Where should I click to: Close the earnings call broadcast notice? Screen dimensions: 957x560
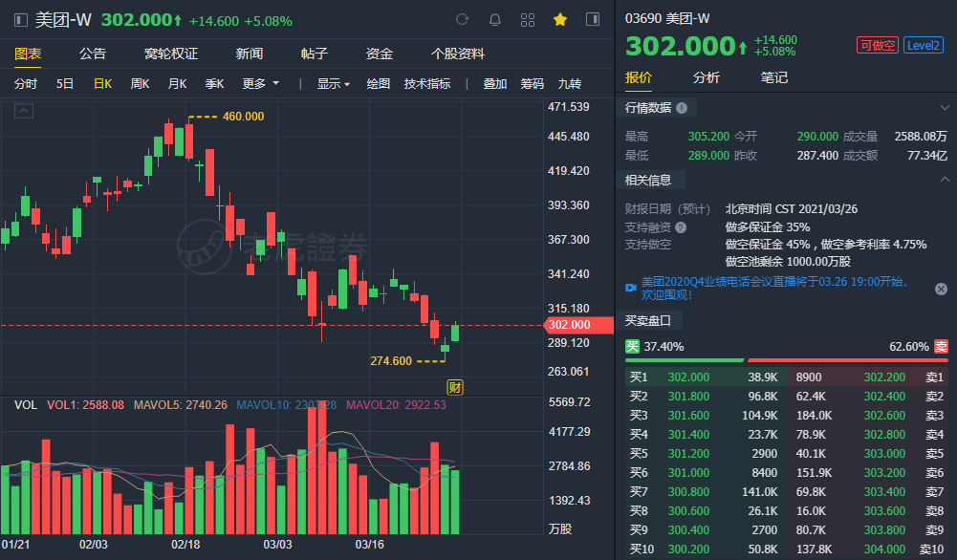[941, 289]
